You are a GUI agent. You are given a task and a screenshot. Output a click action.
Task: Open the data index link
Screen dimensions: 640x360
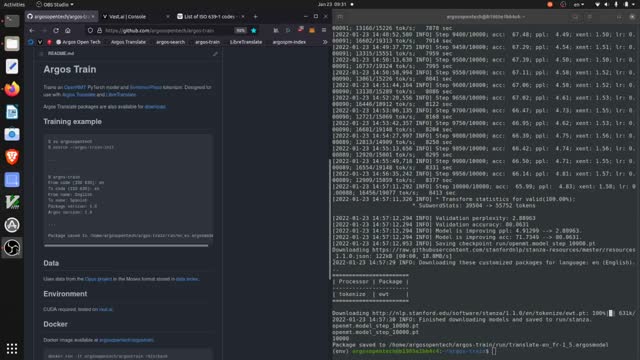tap(187, 279)
